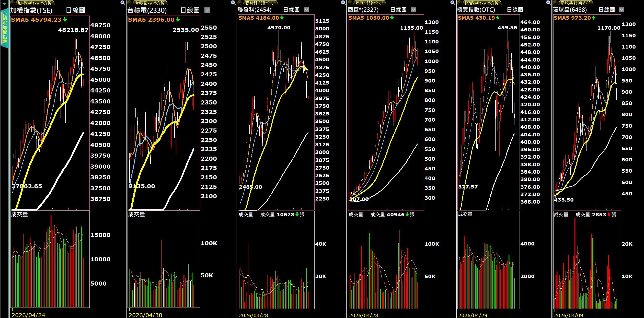
Task: Click the 2026/04/09 date under 環球晶 chart
Action: point(568,315)
